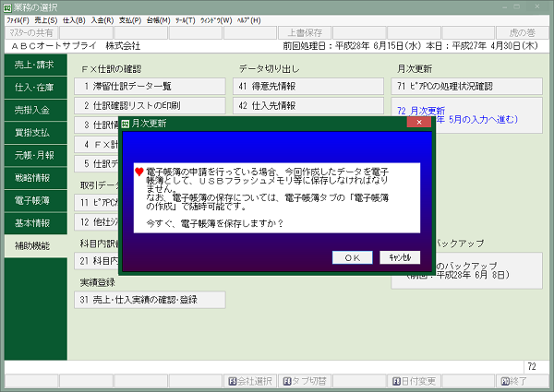This screenshot has width=554, height=392.
Task: Confirm dialog with OK button
Action: [x=353, y=257]
